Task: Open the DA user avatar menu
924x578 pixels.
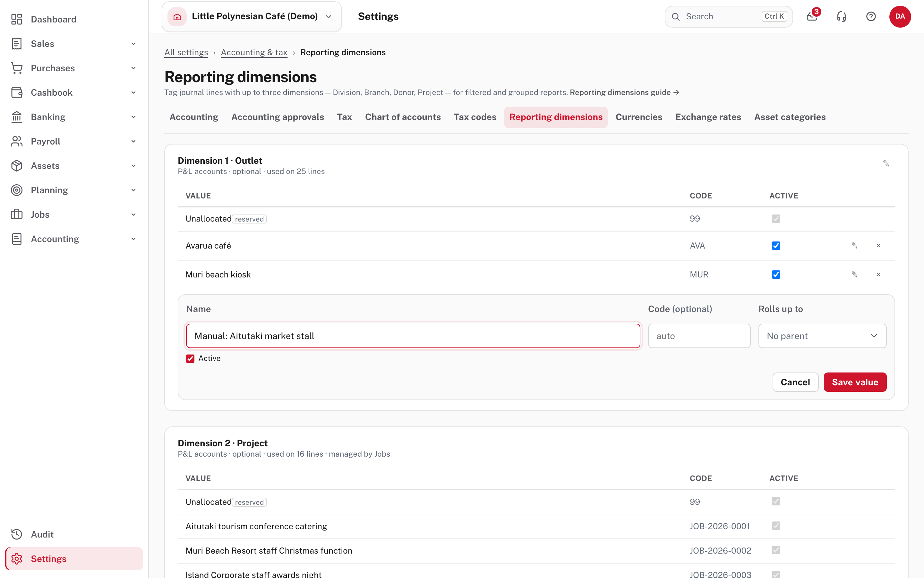Action: [x=900, y=16]
